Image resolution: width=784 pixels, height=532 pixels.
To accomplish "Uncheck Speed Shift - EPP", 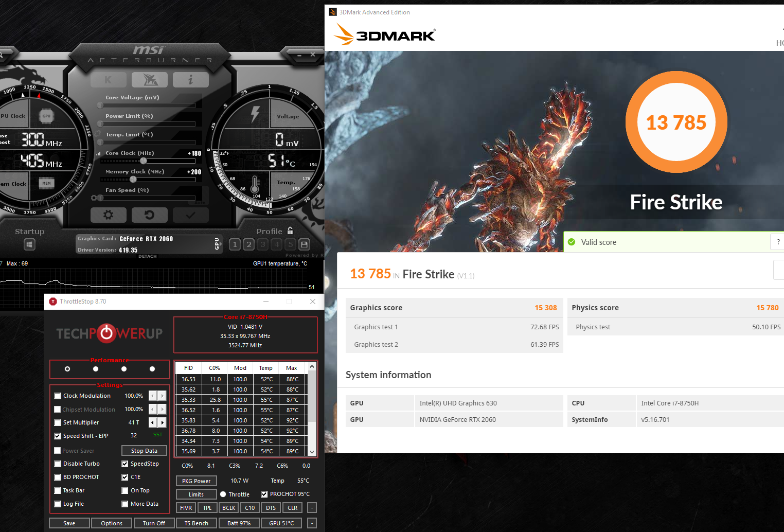I will click(x=58, y=436).
